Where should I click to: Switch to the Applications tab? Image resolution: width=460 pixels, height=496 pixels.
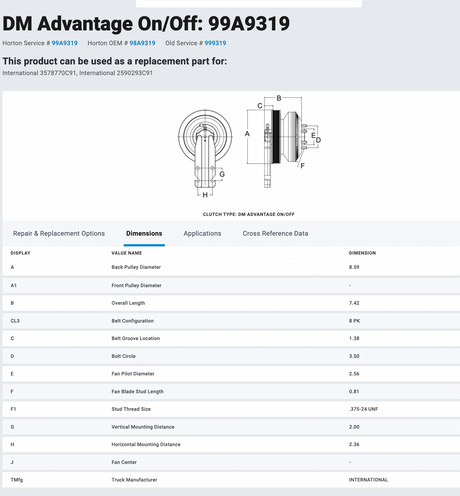202,233
